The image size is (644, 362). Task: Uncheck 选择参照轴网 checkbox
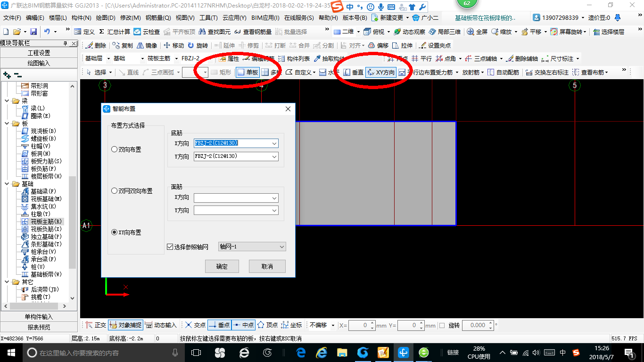coord(170,247)
